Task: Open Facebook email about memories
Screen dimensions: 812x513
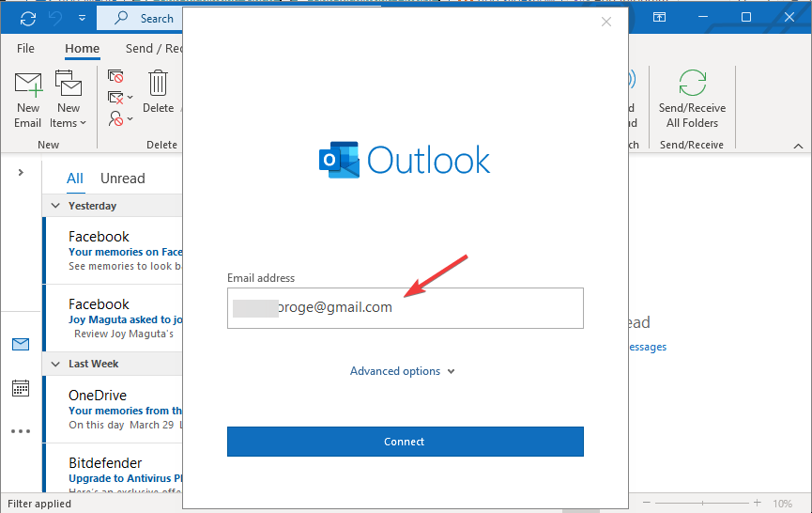Action: 114,251
